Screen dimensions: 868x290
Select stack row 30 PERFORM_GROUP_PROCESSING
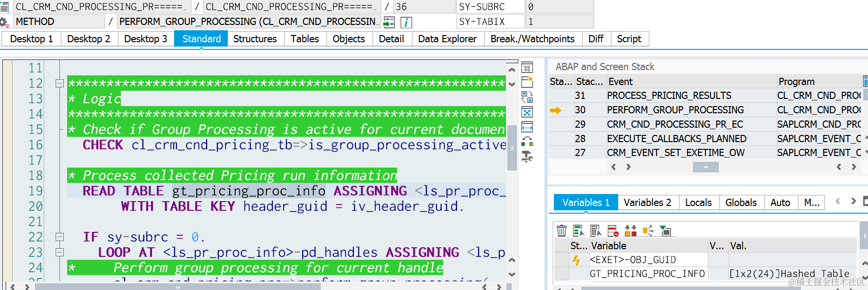click(x=705, y=110)
